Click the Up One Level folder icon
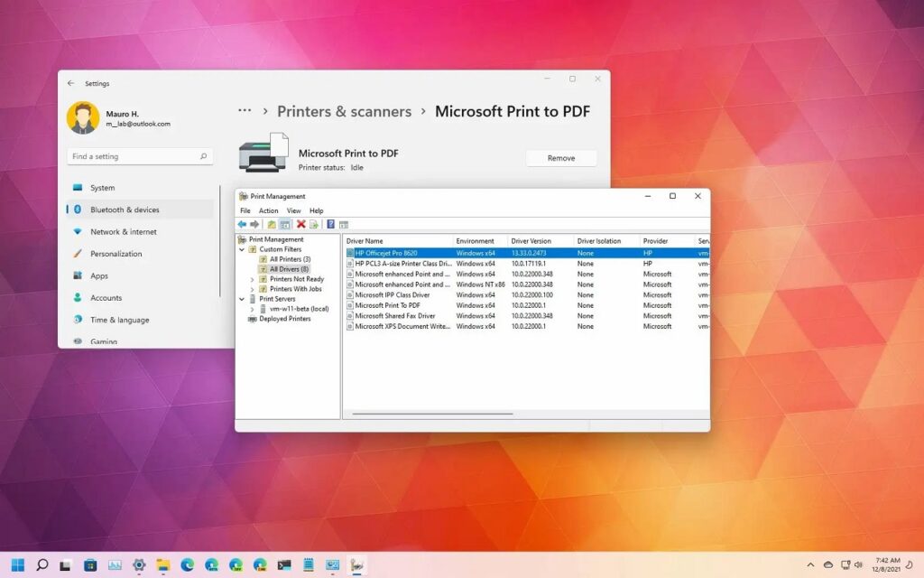This screenshot has height=578, width=924. pyautogui.click(x=272, y=224)
